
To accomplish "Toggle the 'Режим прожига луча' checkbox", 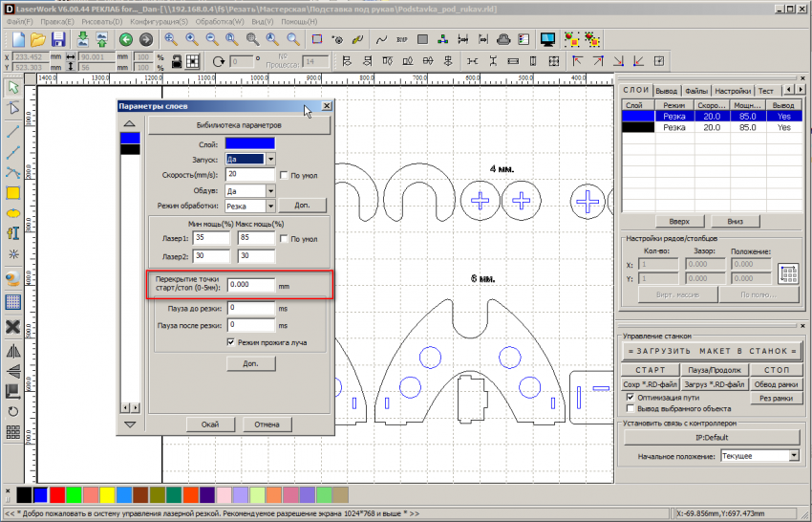I will (x=231, y=342).
